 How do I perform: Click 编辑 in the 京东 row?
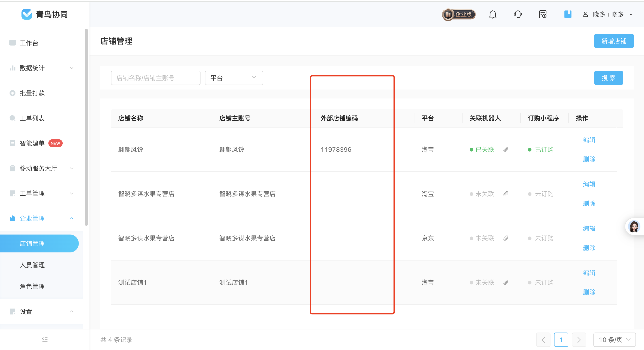point(589,228)
